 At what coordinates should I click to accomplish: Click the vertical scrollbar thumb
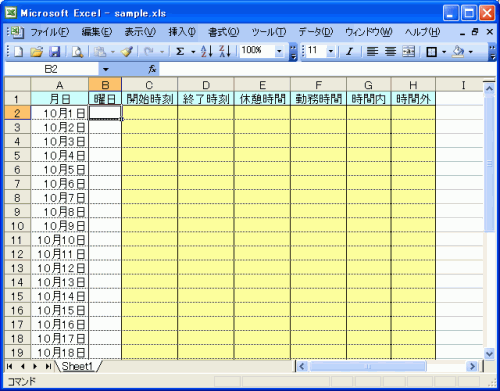click(x=489, y=163)
